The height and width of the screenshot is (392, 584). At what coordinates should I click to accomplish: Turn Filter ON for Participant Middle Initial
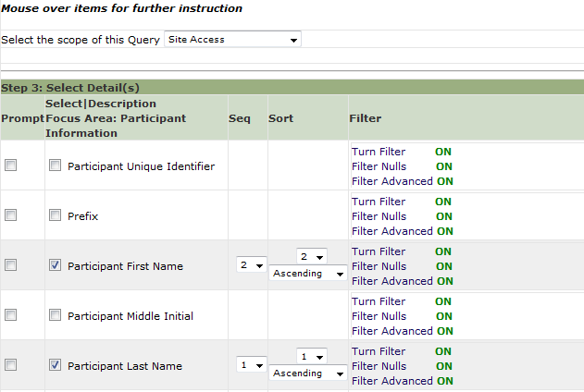pos(443,301)
